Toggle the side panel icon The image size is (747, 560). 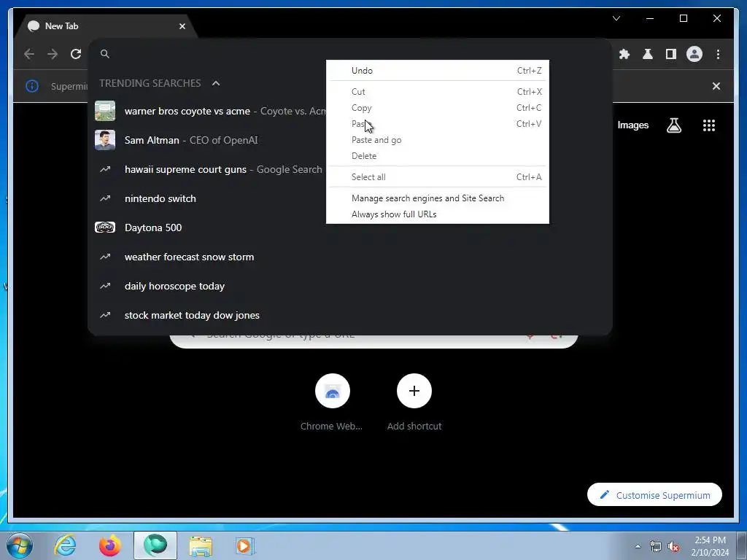pyautogui.click(x=671, y=54)
